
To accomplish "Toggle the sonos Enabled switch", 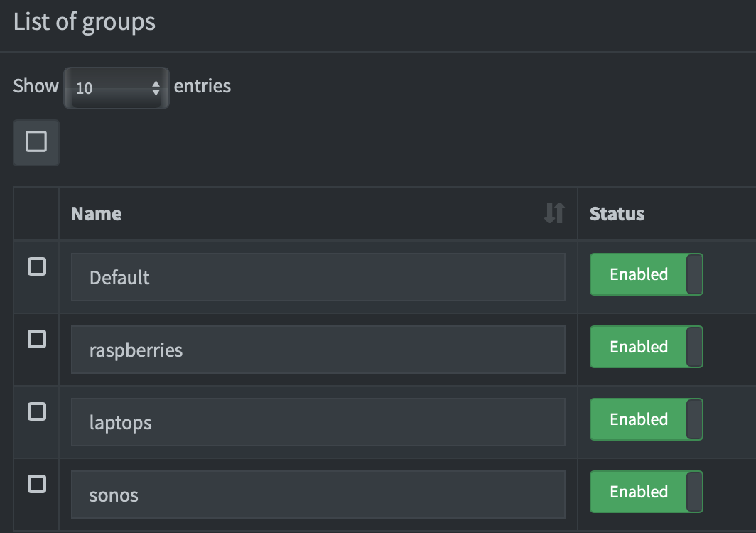I will coord(645,492).
